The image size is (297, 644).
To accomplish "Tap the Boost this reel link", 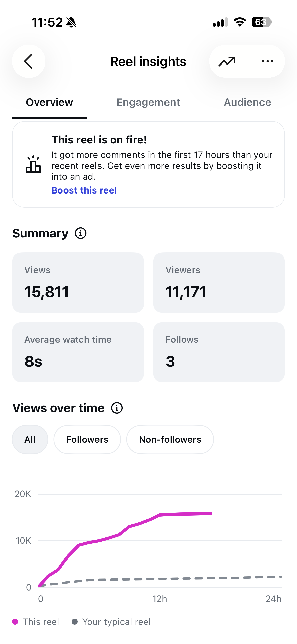I will tap(84, 190).
